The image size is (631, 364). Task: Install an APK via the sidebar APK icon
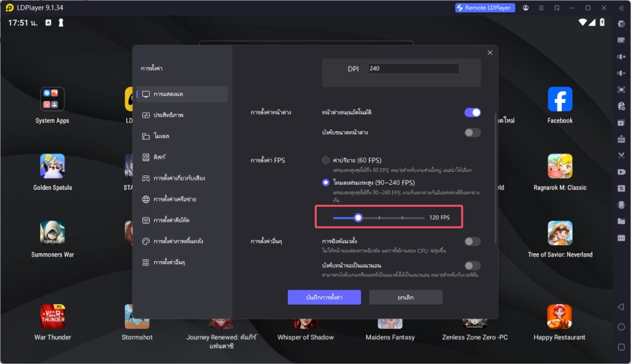point(623,139)
